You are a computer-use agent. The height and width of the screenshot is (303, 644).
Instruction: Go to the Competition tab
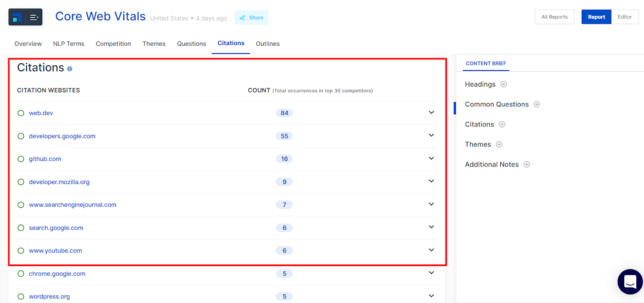point(114,44)
